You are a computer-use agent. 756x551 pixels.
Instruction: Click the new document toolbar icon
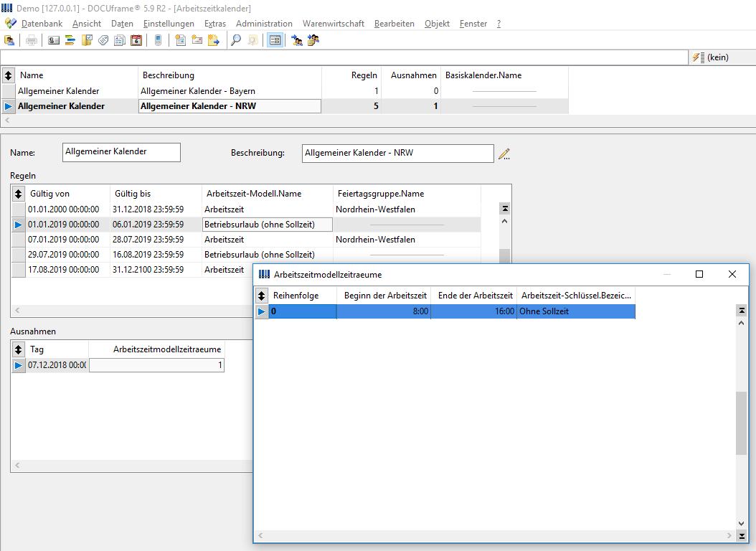pos(180,40)
